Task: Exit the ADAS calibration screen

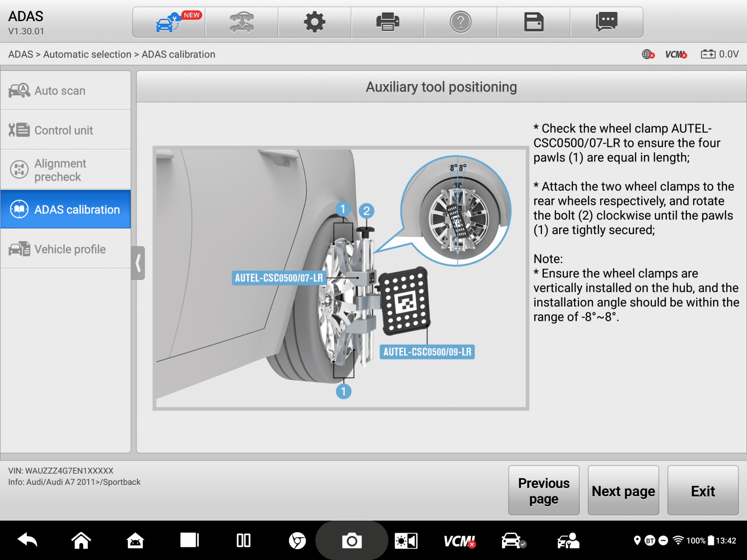Action: click(x=703, y=490)
